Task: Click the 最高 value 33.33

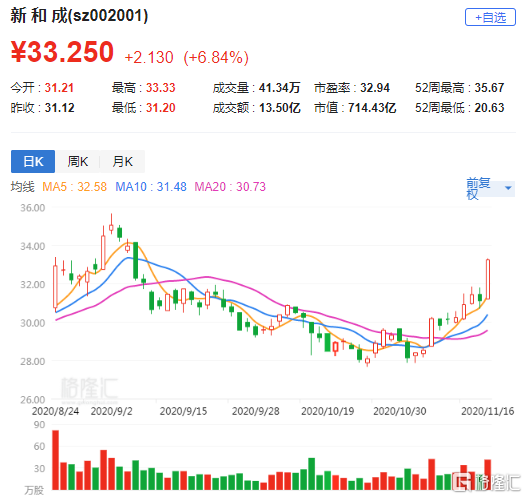Action: (x=161, y=88)
